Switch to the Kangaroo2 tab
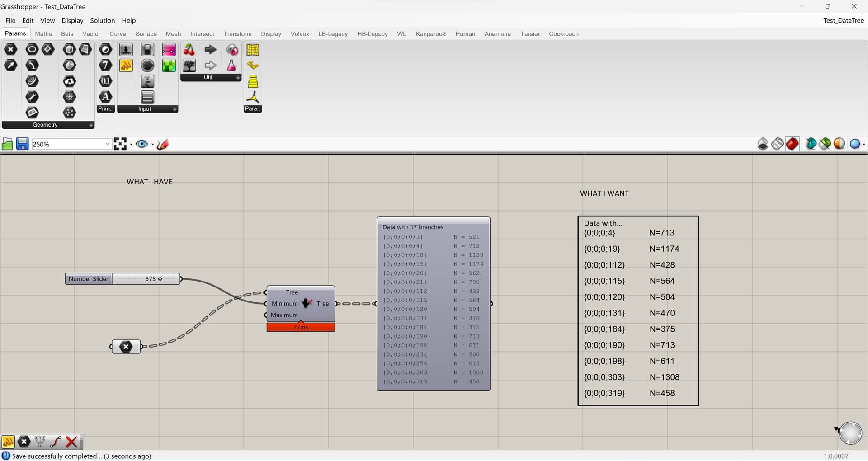 [x=430, y=34]
